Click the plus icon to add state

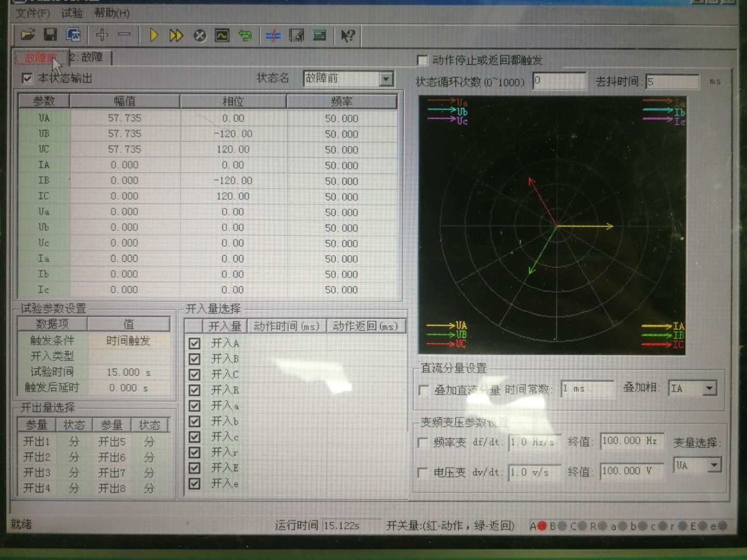[x=102, y=35]
